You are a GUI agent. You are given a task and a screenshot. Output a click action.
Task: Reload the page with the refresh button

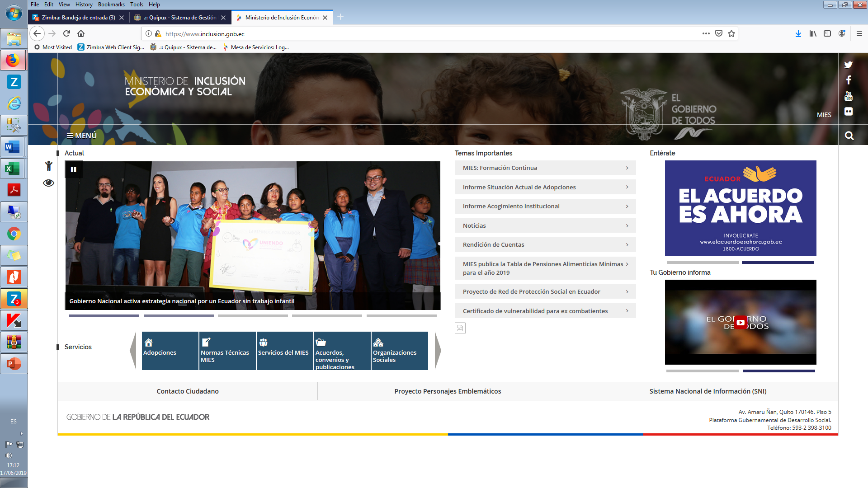click(66, 33)
